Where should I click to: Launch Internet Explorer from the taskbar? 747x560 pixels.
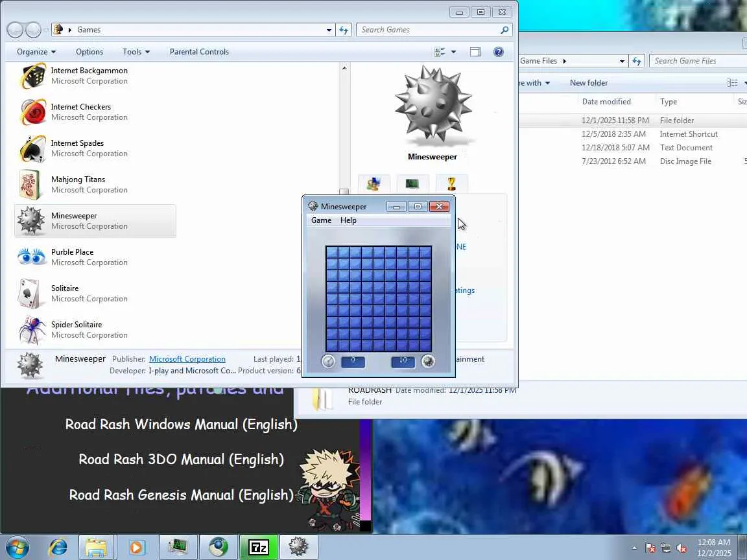click(58, 548)
